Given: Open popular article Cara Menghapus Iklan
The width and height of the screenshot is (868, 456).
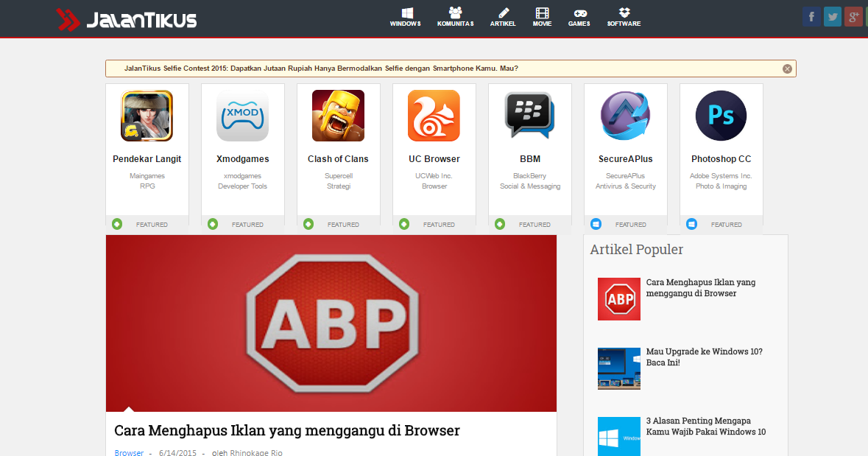Looking at the screenshot, I should (x=701, y=287).
